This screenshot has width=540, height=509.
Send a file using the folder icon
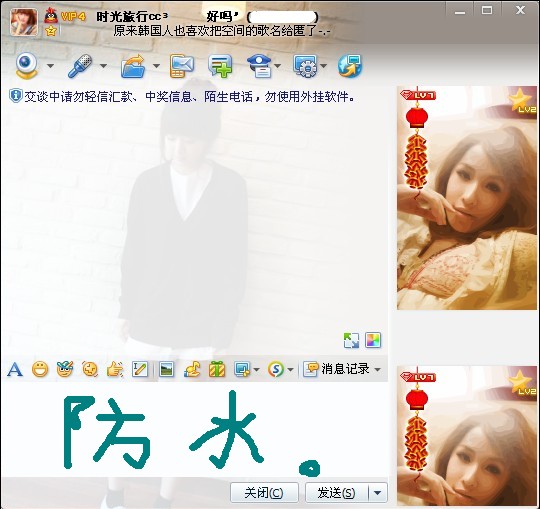133,66
